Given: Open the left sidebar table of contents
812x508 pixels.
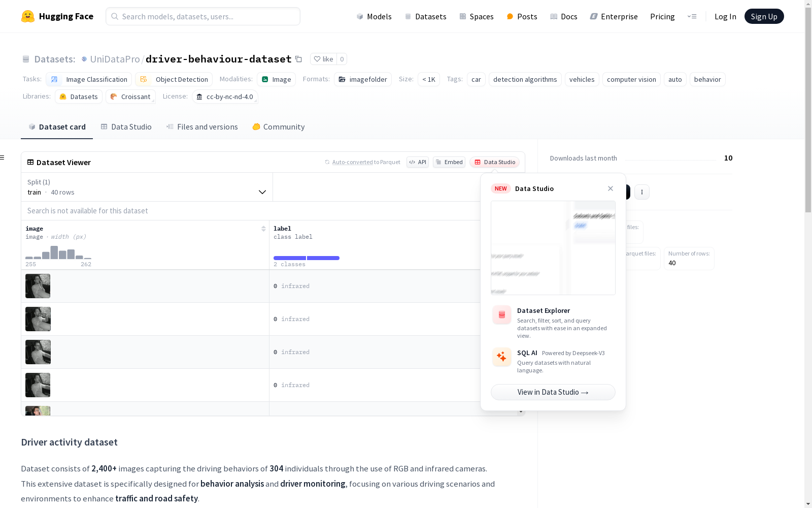Looking at the screenshot, I should 3,157.
